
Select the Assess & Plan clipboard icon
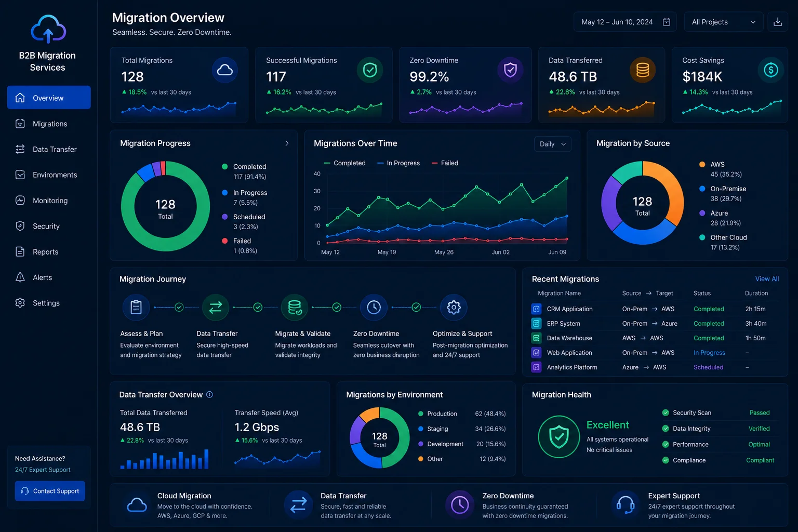tap(136, 308)
